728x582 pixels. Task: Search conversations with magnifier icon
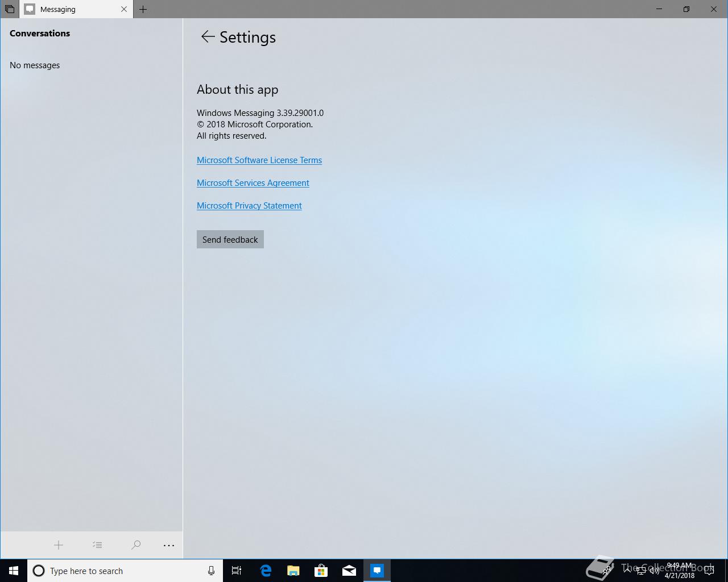(x=136, y=545)
